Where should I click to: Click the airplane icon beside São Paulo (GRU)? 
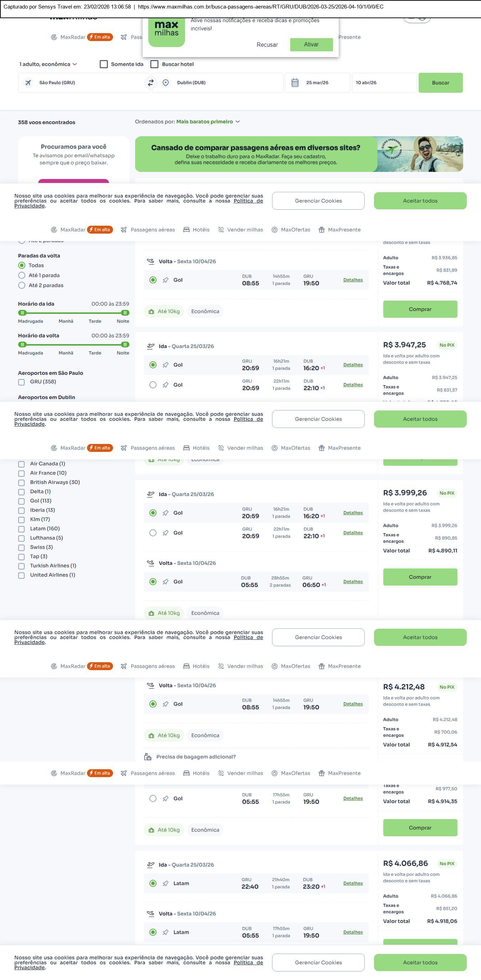pos(28,82)
